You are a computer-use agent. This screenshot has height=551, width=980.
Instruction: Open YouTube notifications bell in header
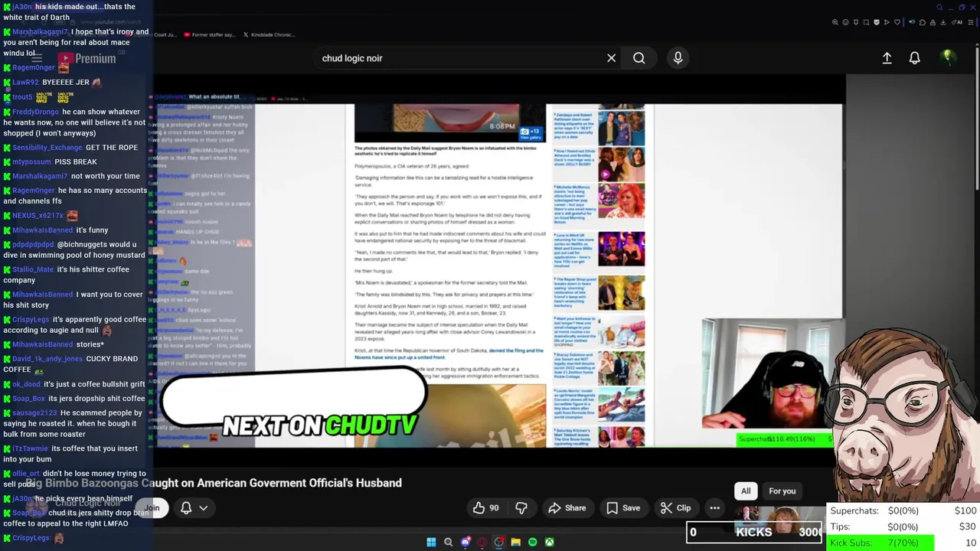coord(914,58)
